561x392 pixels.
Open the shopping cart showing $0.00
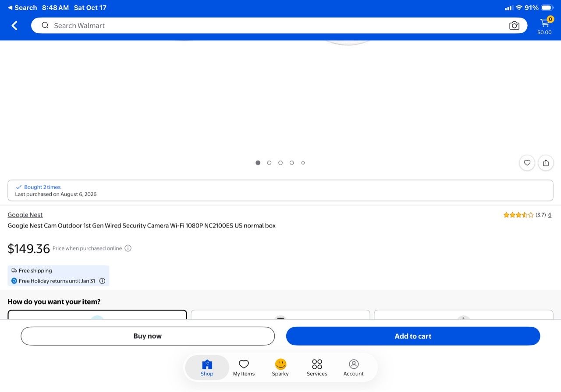pyautogui.click(x=545, y=26)
